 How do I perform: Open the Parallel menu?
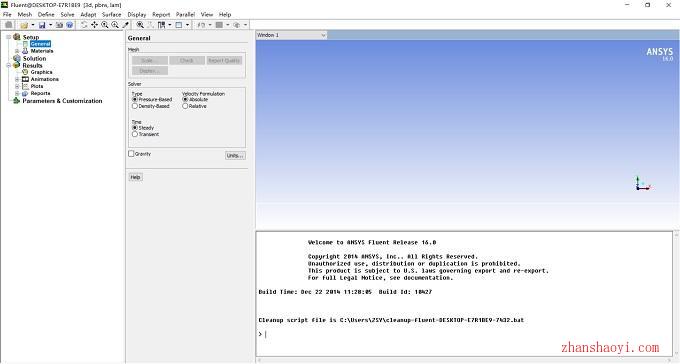click(x=185, y=14)
